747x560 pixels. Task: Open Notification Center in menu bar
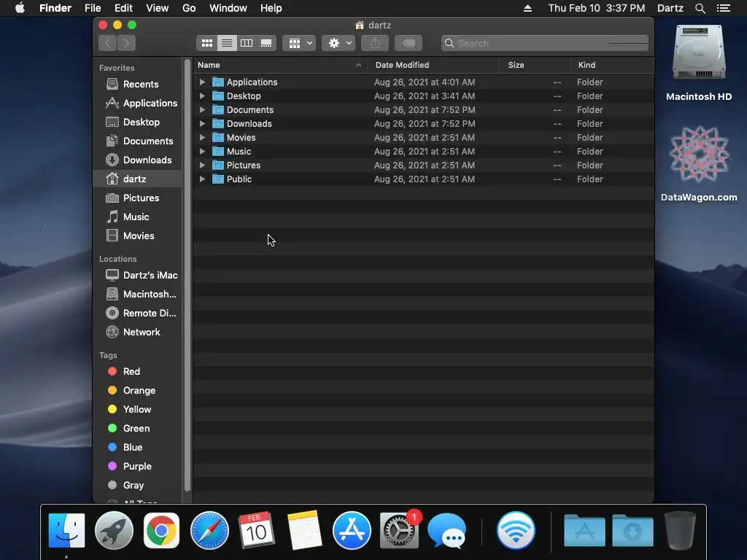[x=724, y=8]
